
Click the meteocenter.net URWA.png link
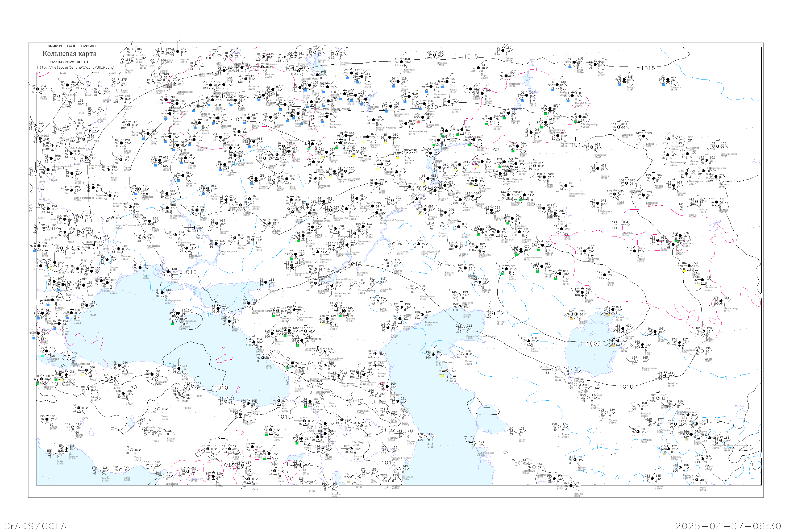pyautogui.click(x=75, y=68)
